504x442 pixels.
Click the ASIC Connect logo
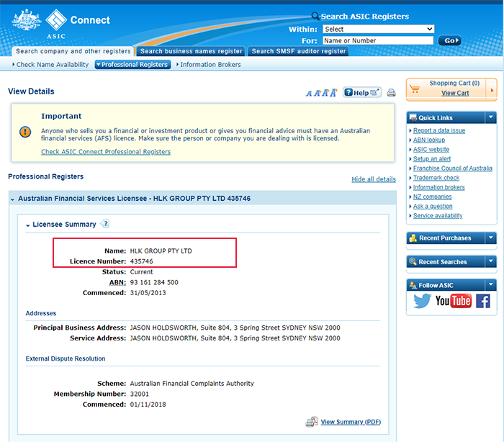(61, 24)
